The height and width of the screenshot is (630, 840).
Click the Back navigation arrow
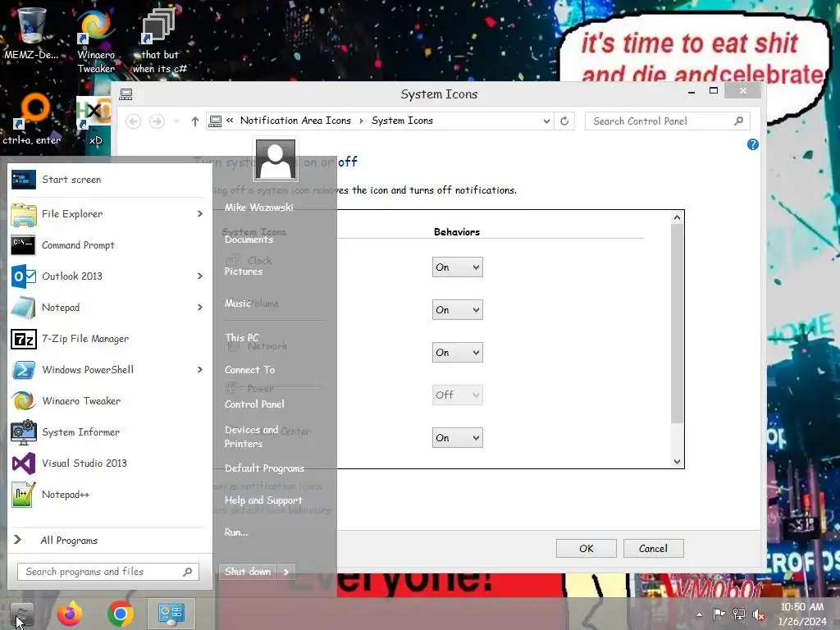tap(134, 121)
